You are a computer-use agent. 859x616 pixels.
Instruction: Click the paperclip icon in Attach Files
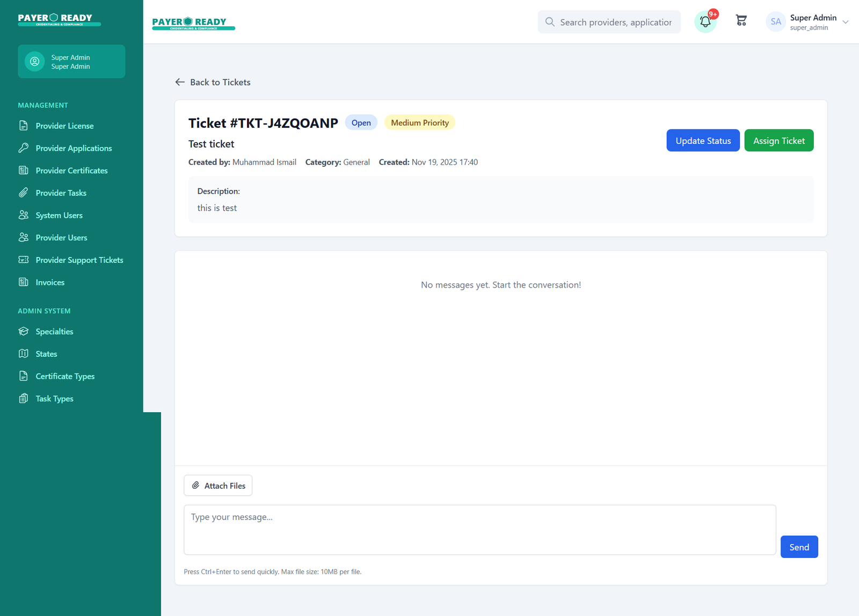pyautogui.click(x=196, y=486)
